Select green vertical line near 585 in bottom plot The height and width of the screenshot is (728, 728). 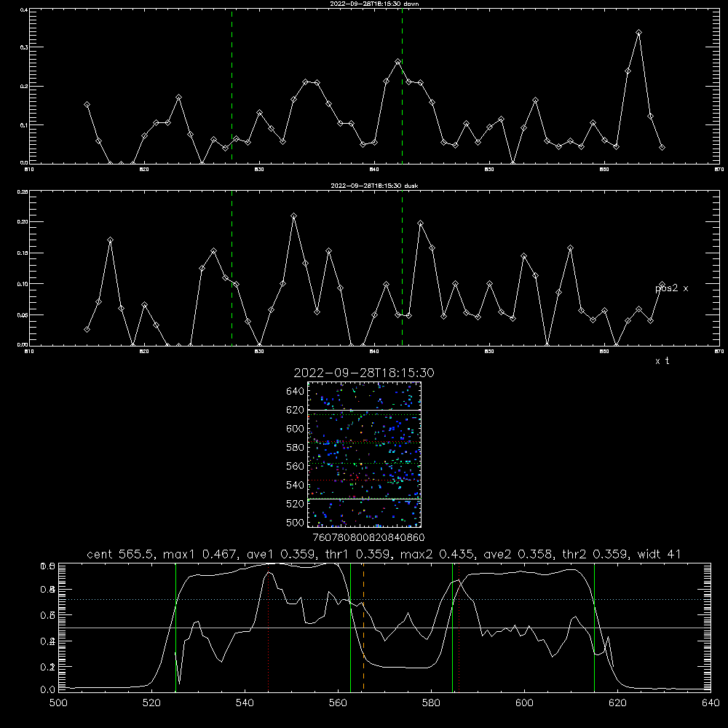(452, 627)
